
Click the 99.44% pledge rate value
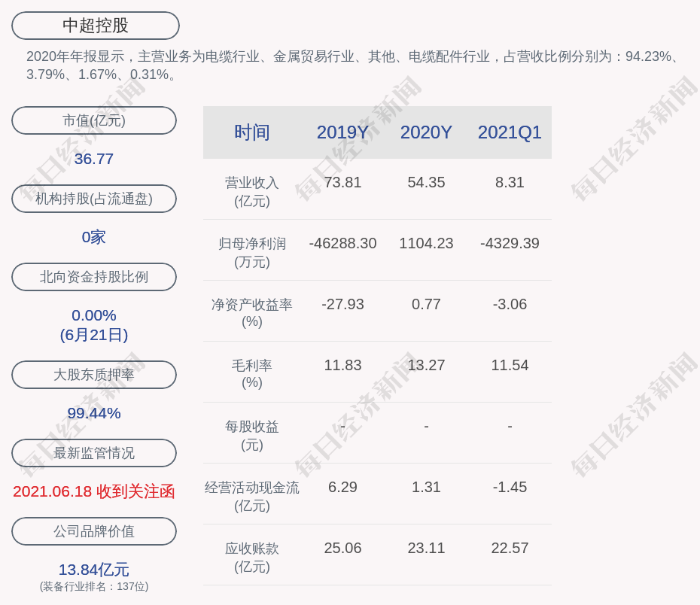[x=94, y=413]
